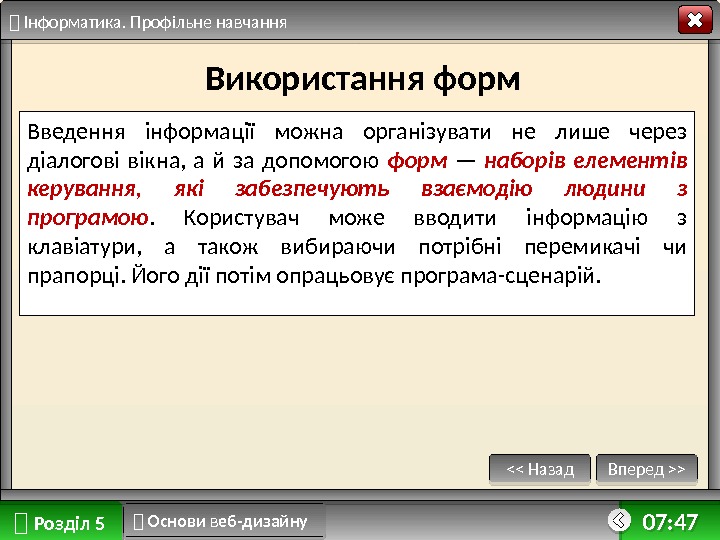Click the red close X button
This screenshot has height=540, width=720.
[x=695, y=20]
